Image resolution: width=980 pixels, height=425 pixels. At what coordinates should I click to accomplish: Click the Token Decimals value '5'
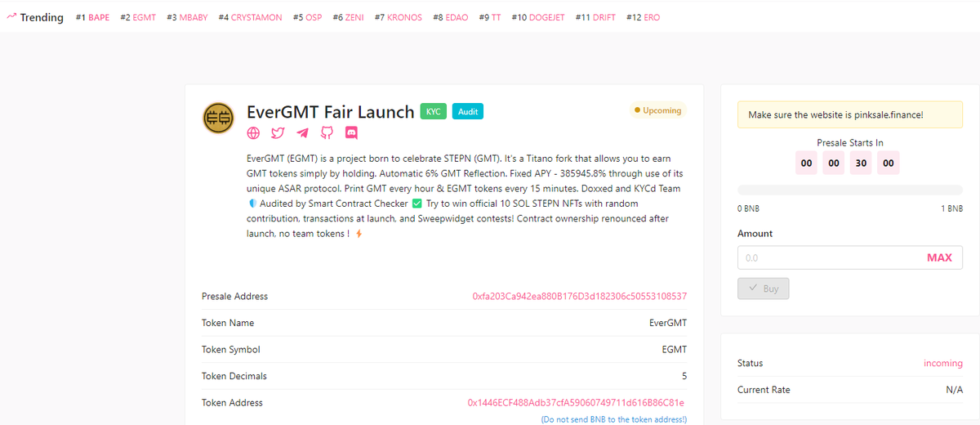tap(684, 376)
